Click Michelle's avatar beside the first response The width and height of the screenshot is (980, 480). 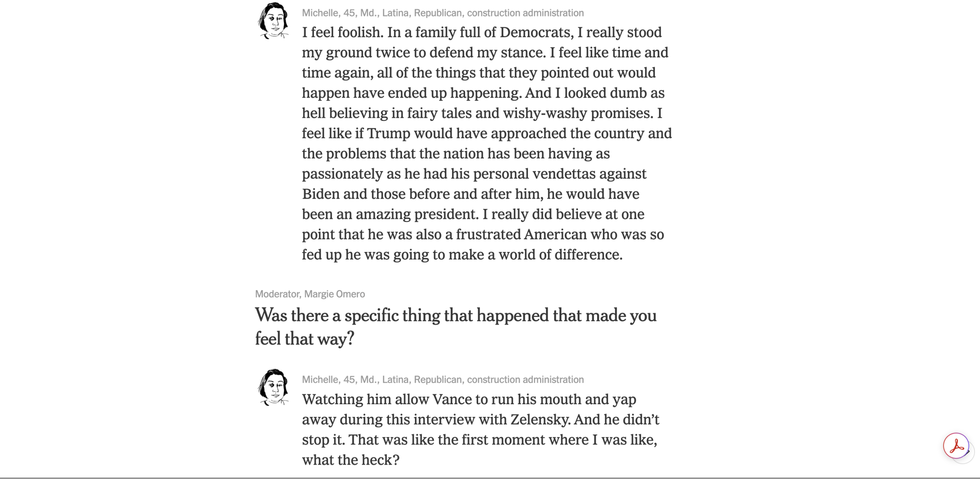[273, 21]
